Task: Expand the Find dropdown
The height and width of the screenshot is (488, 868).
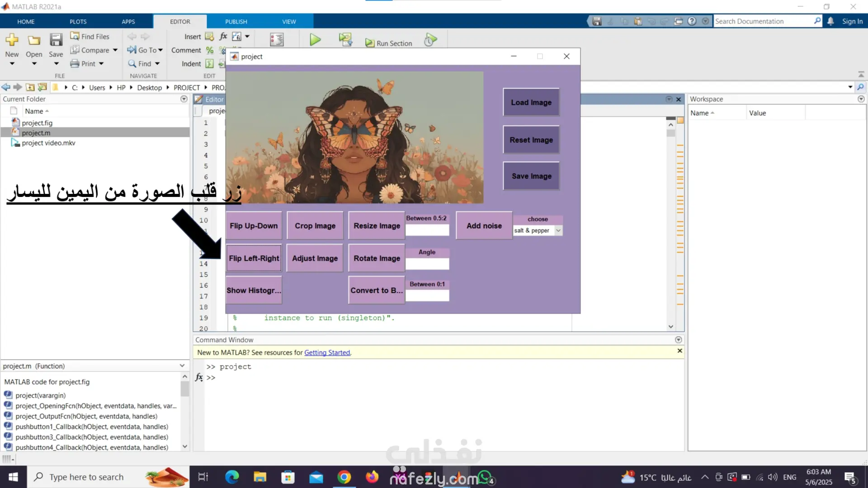Action: tap(157, 64)
